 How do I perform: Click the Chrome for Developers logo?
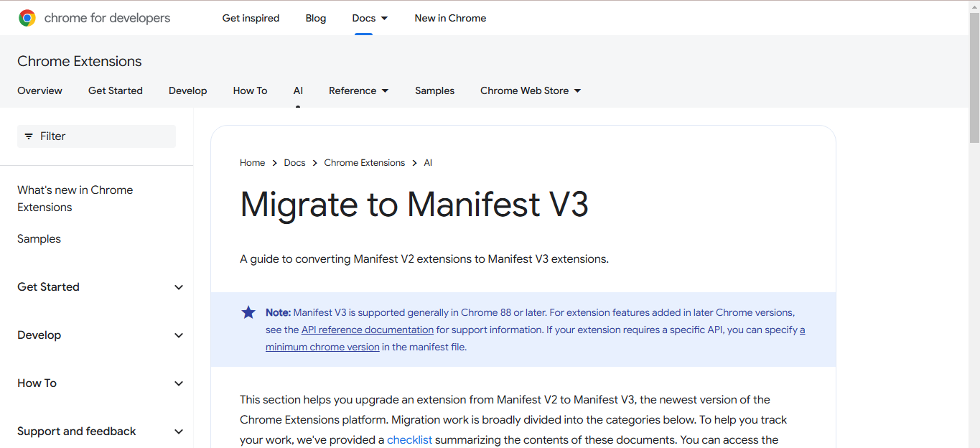point(94,18)
